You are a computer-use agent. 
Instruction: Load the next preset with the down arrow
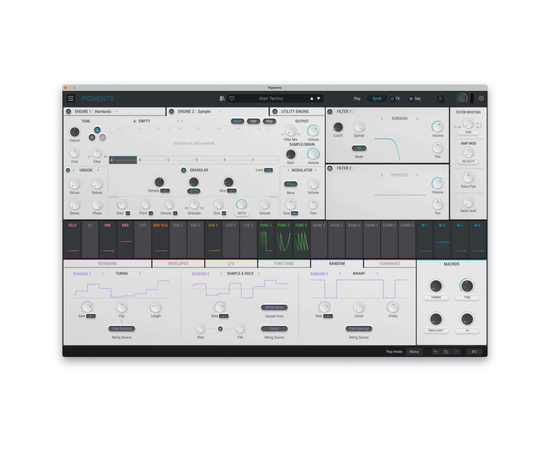coord(318,99)
